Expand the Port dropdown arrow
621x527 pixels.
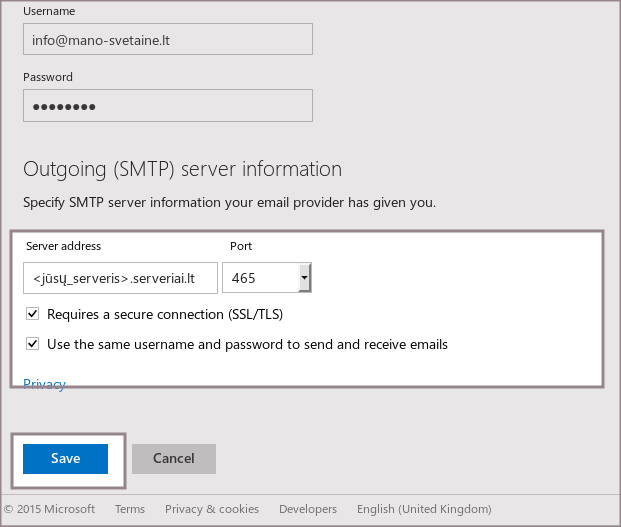(x=304, y=279)
